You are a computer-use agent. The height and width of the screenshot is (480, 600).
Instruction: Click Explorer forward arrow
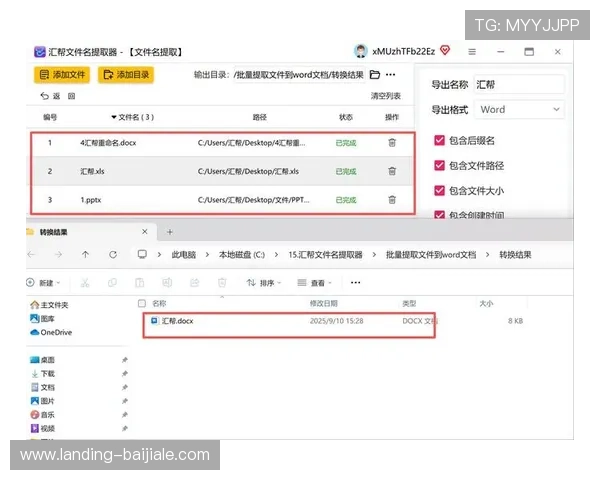point(58,255)
